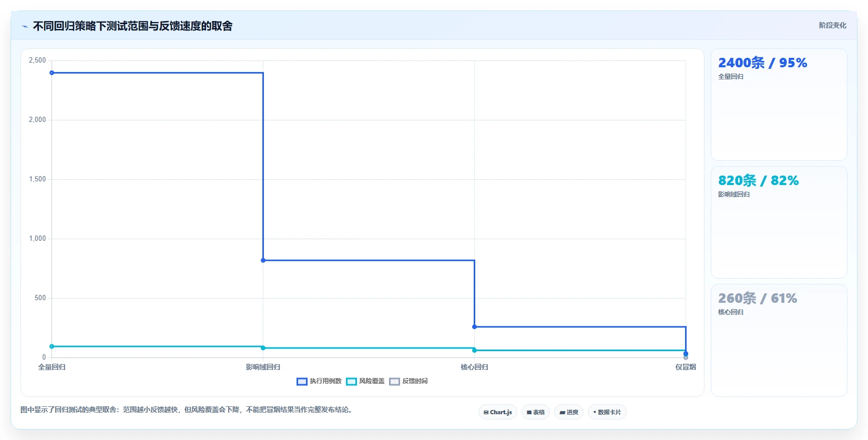Toggle the 风险覆盖 legend swatch

point(351,382)
